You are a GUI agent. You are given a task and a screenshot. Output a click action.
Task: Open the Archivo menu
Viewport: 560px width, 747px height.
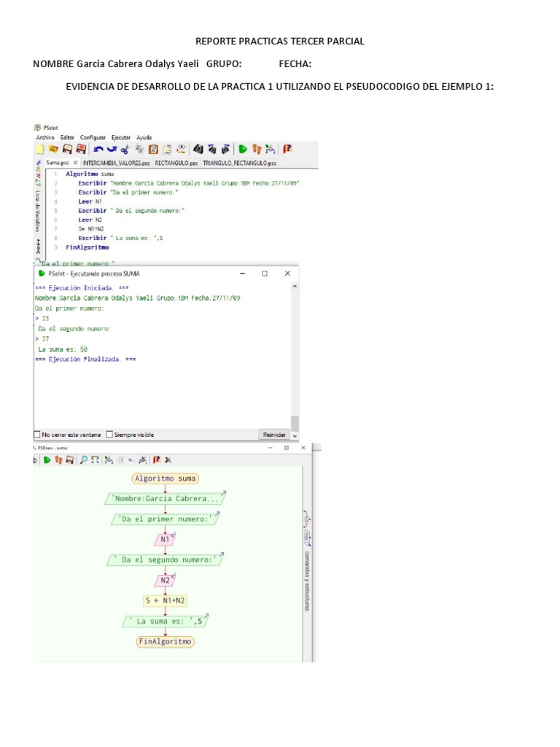pos(45,137)
